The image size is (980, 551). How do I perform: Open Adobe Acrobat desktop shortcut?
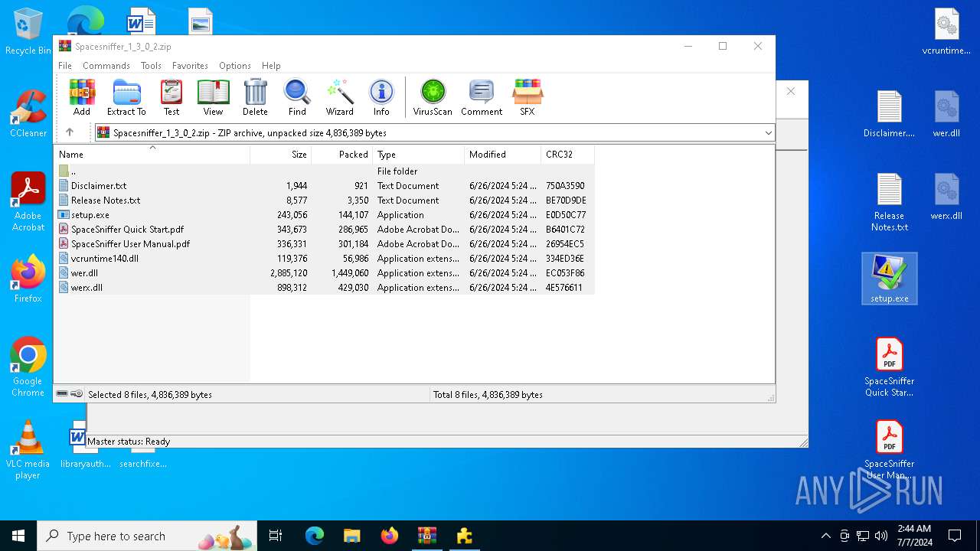28,202
